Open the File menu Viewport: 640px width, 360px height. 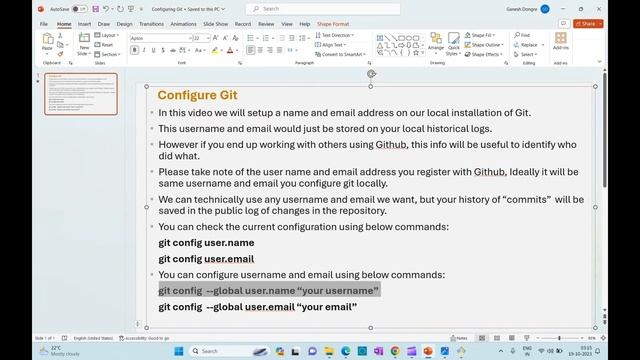44,24
